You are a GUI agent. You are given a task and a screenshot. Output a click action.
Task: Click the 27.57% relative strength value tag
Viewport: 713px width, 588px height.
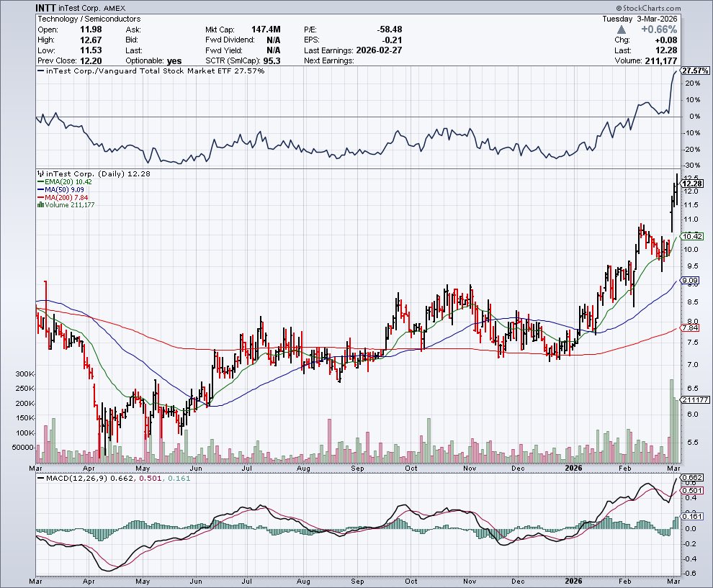click(x=695, y=71)
